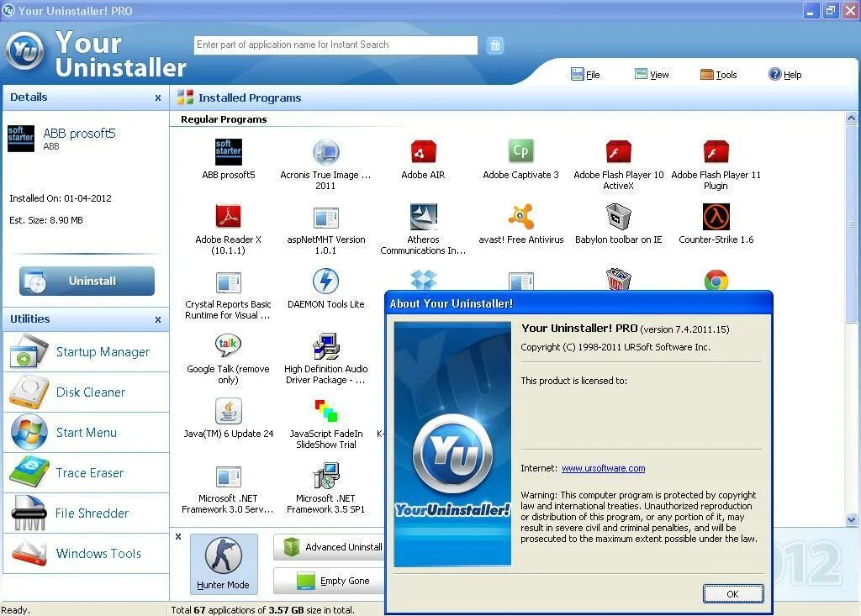Close the bottom toolbar panel
The image size is (861, 616).
(x=178, y=537)
